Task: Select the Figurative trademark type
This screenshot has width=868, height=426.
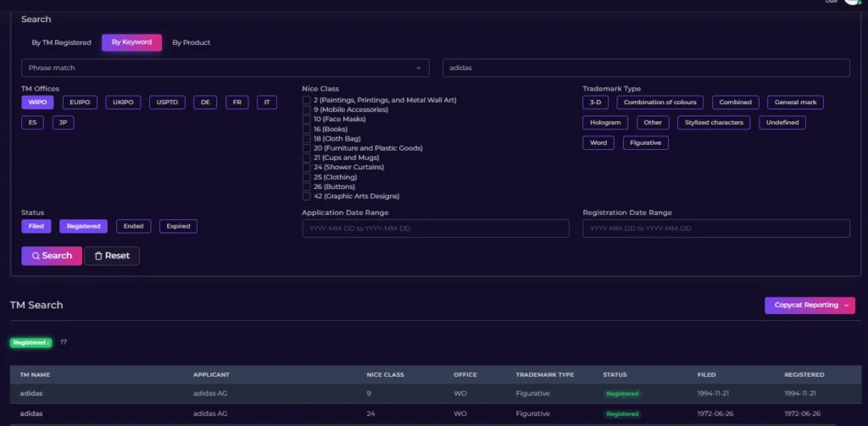Action: (x=645, y=143)
